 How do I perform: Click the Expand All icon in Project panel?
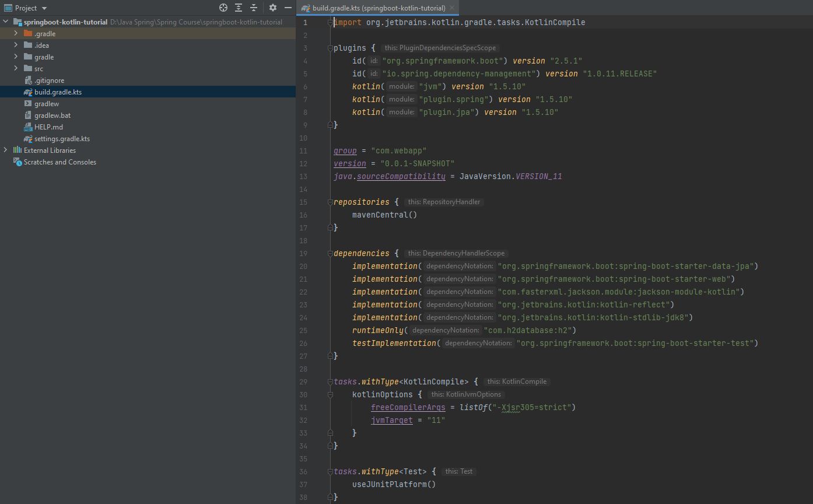point(239,8)
